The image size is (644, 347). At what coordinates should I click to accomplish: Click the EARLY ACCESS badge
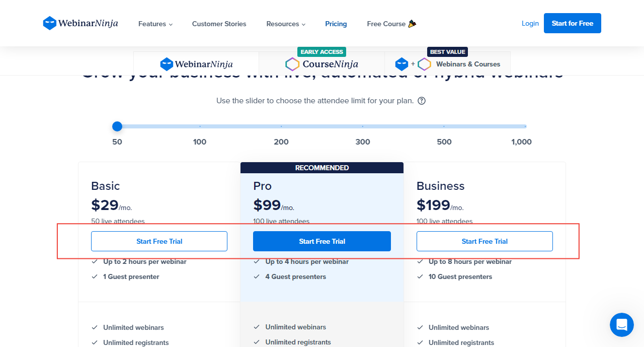point(321,52)
